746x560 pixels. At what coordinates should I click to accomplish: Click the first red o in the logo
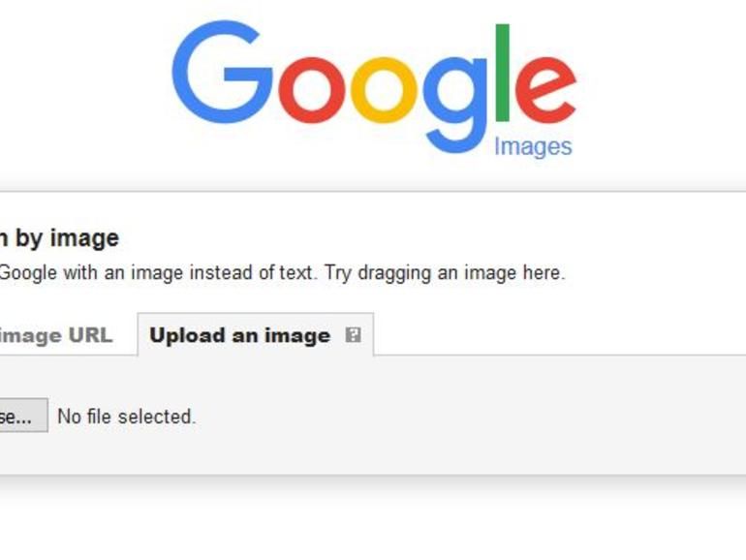coord(306,92)
